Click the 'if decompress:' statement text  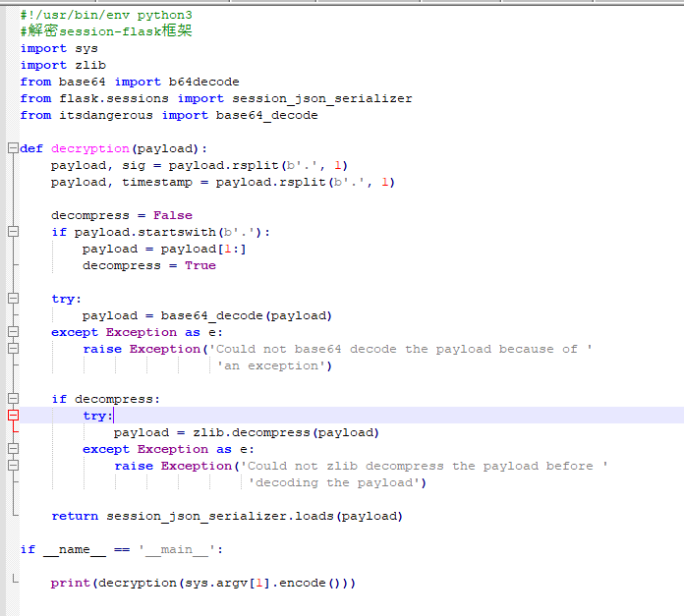(106, 399)
